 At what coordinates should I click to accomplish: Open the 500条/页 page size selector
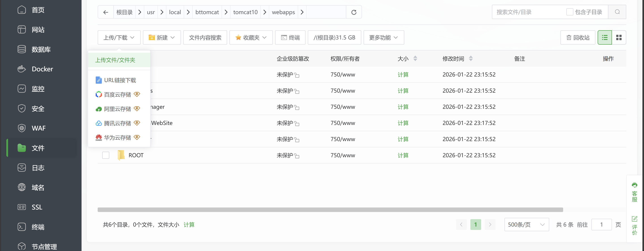pyautogui.click(x=526, y=225)
